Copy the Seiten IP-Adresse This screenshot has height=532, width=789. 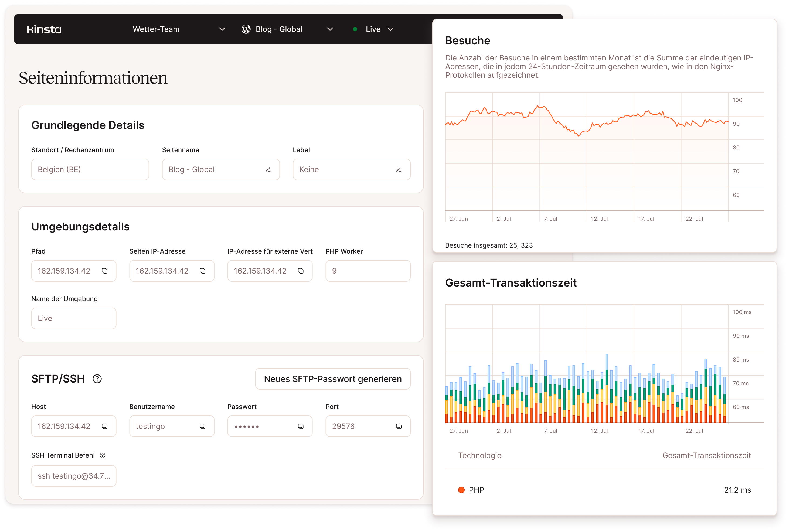(x=203, y=271)
